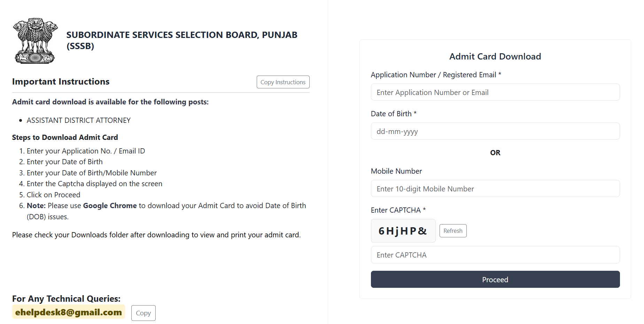Focus the Mobile Number input box
This screenshot has width=644, height=324.
pos(495,189)
